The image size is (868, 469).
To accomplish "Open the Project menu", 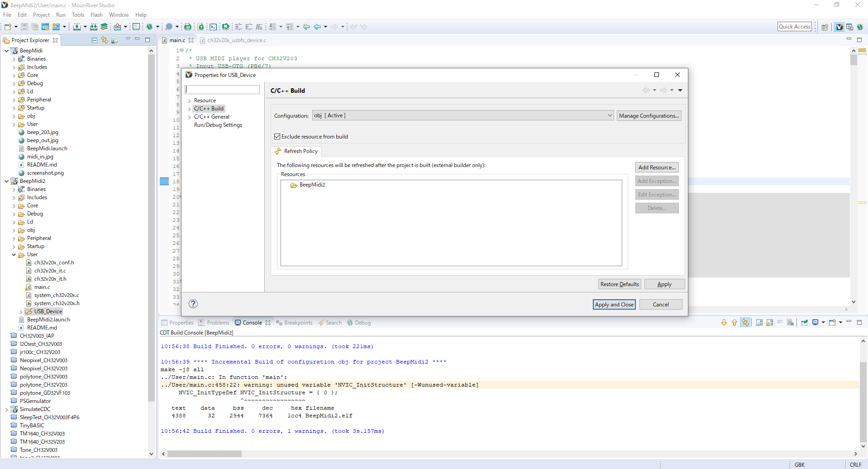I will [x=41, y=15].
